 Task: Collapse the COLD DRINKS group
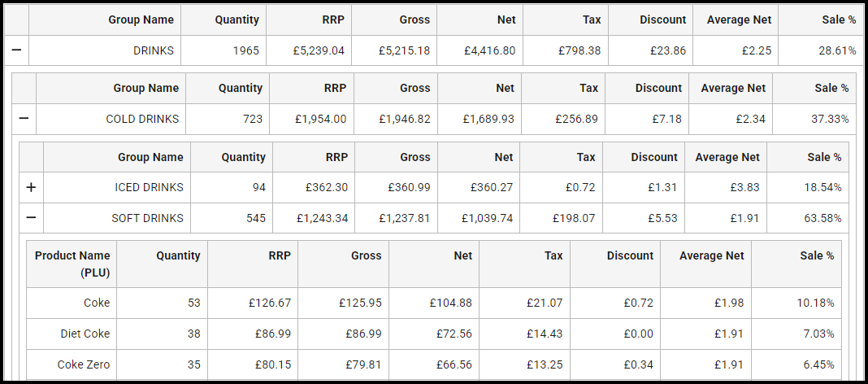(x=24, y=119)
